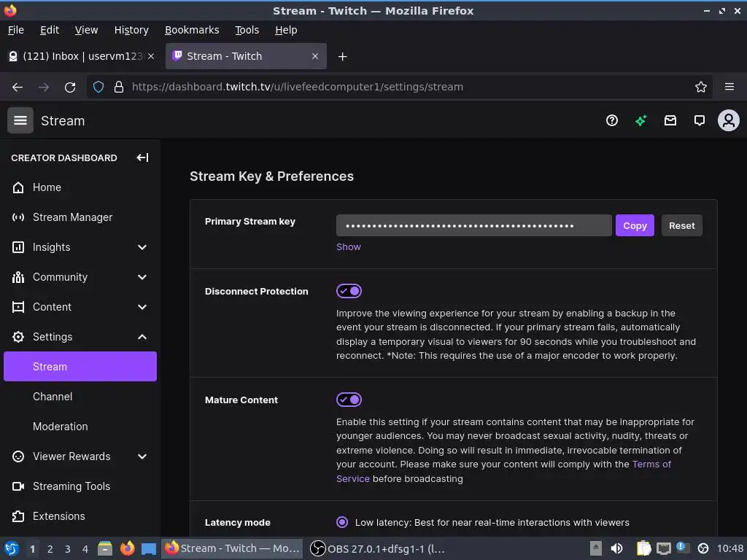Close the Inbox tab
747x560 pixels.
(151, 56)
